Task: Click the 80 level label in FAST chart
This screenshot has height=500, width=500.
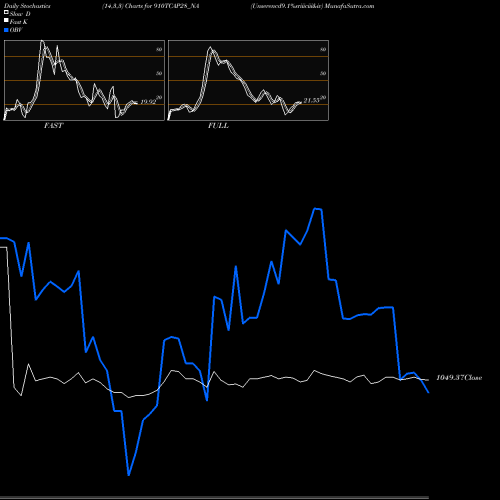Action: click(x=159, y=49)
